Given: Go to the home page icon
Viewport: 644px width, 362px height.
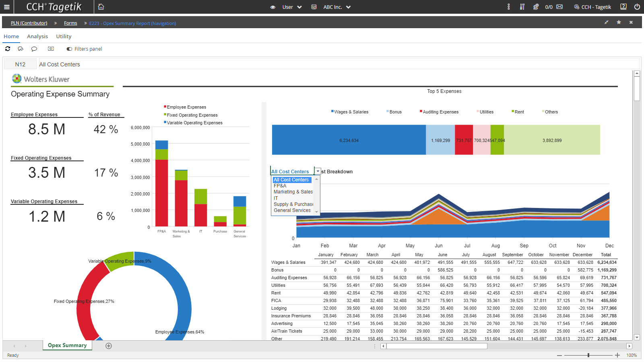Looking at the screenshot, I should click(x=101, y=7).
